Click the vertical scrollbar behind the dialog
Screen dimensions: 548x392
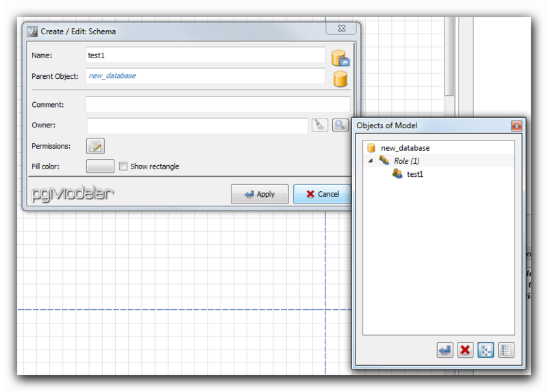pyautogui.click(x=449, y=56)
